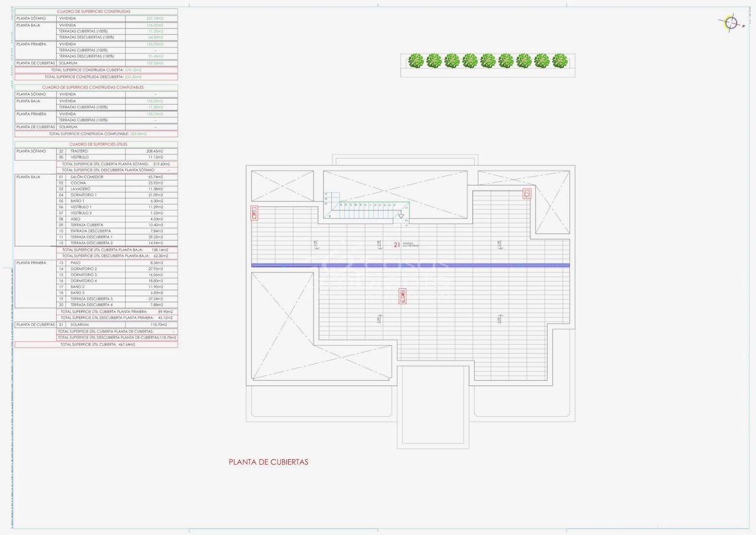Select the TOTAL SUPERFICIE ÚTIL CUBIERTA 467.64m2 row
Viewport: 756px width, 535px height.
(96, 344)
